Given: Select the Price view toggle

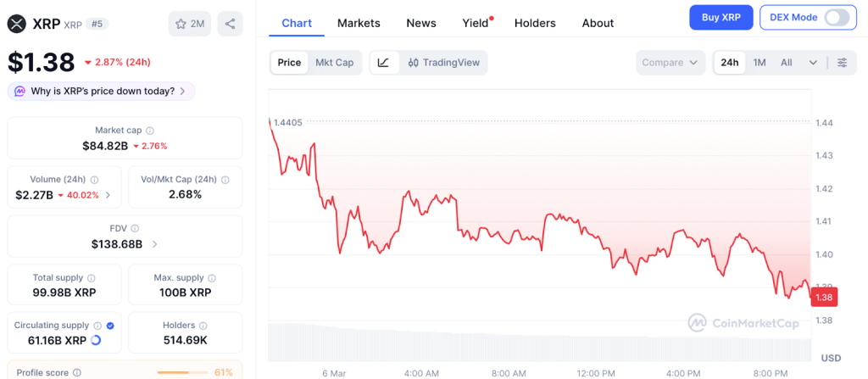Looking at the screenshot, I should [x=289, y=63].
